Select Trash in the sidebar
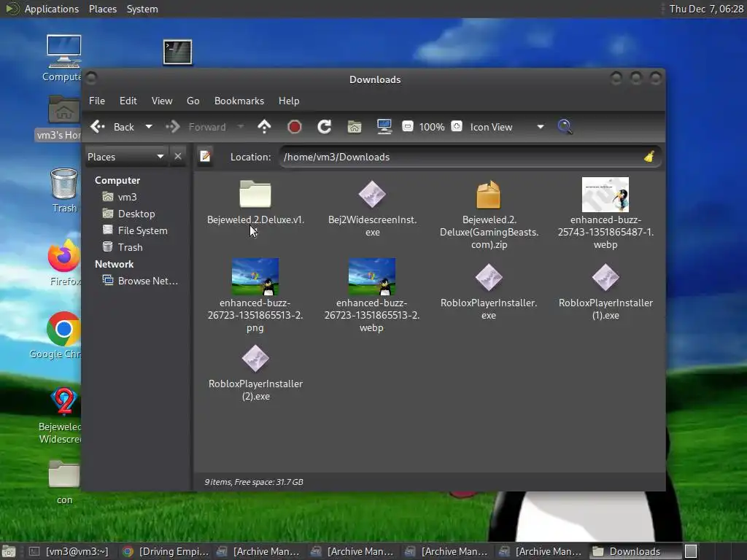This screenshot has width=747, height=560. [x=130, y=247]
